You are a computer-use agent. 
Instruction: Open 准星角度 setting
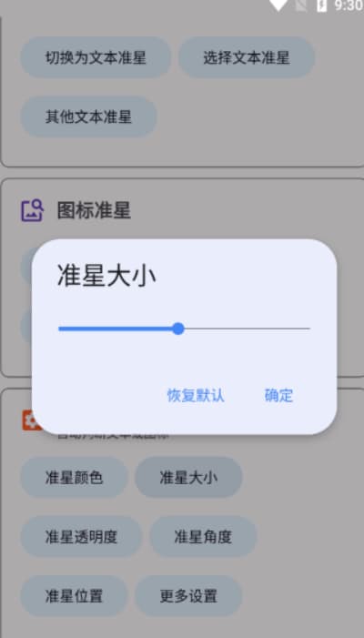[x=203, y=537]
